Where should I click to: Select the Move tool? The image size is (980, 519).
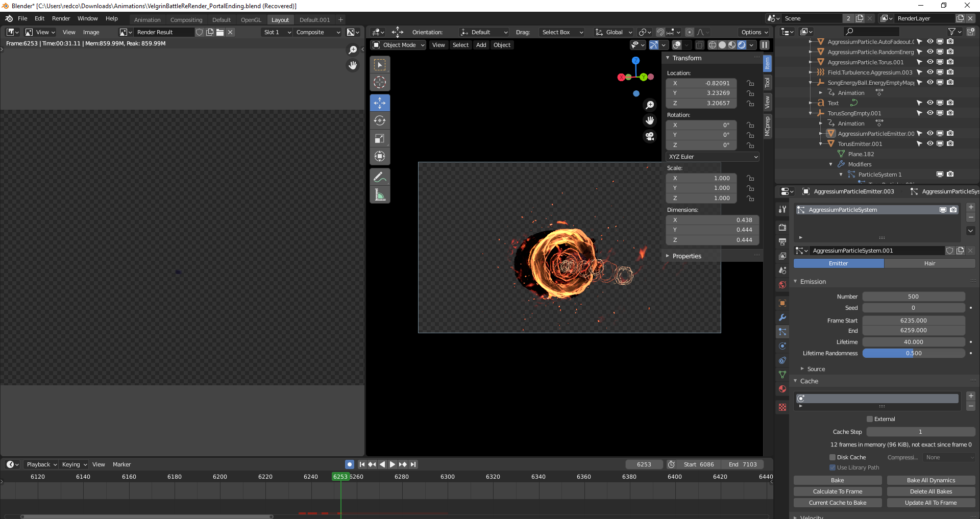click(380, 103)
